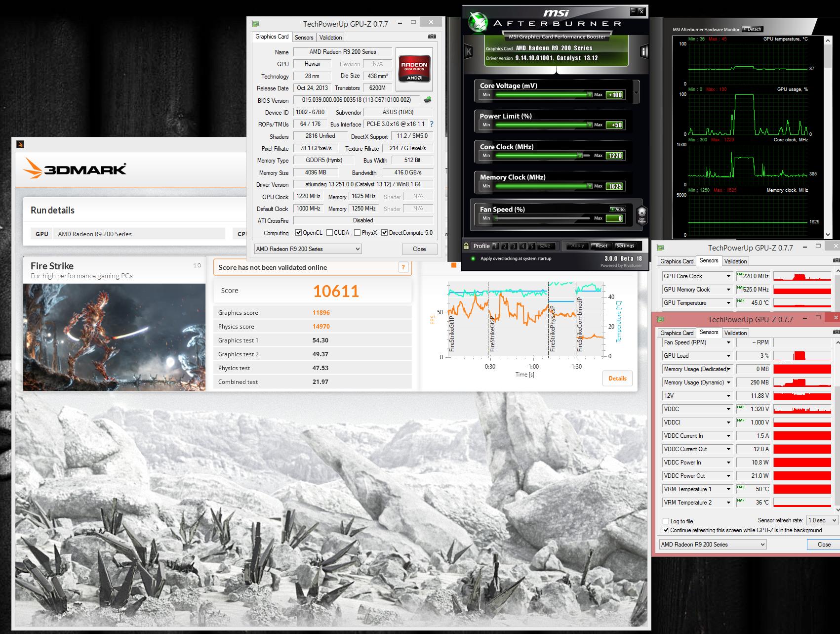Click the Power Limit slider handle

tap(590, 125)
